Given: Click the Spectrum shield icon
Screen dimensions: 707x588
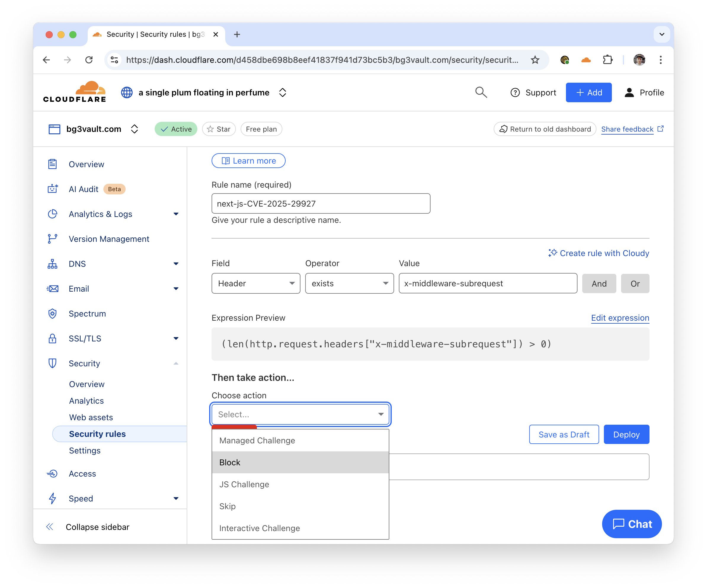Looking at the screenshot, I should pyautogui.click(x=52, y=314).
